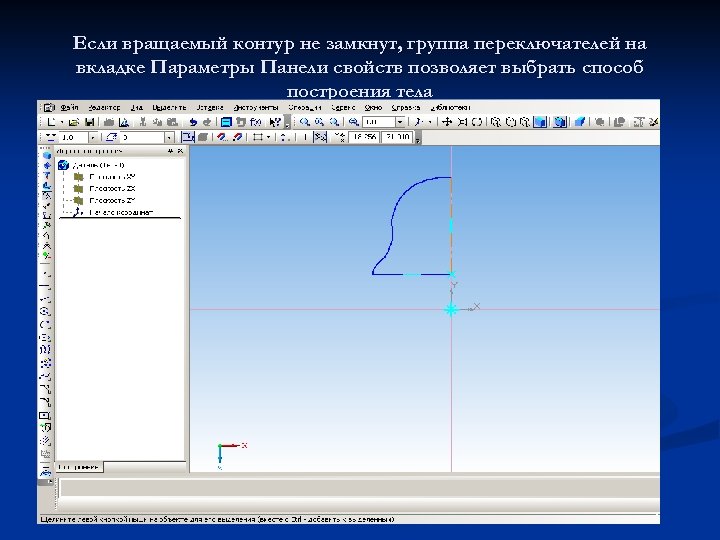Click the origin point in the viewport
The image size is (720, 540).
tap(451, 309)
